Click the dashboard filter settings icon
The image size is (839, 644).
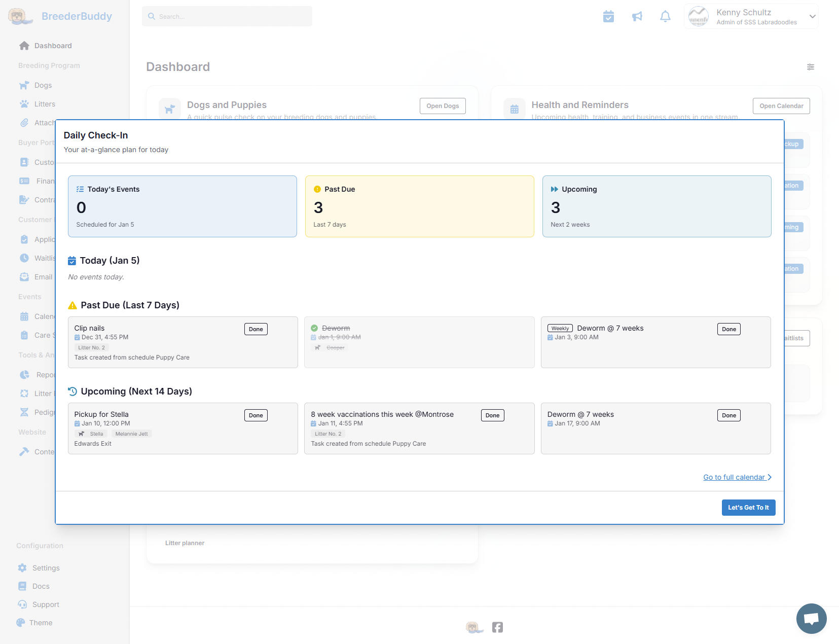click(x=811, y=67)
